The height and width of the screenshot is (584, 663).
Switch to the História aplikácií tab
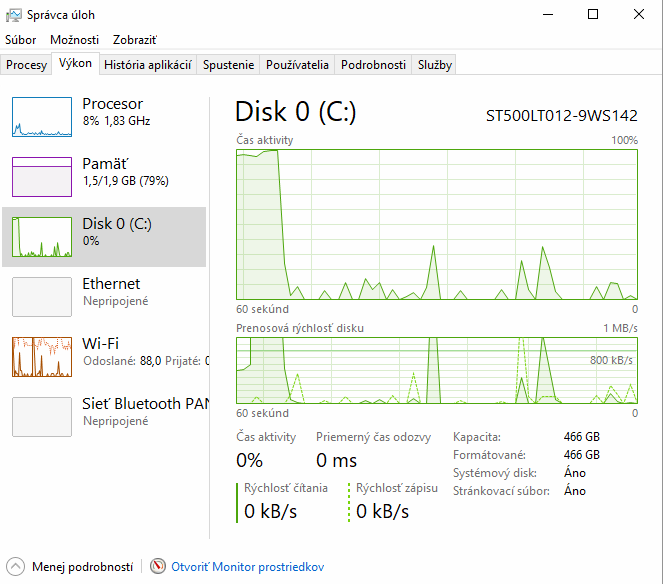148,65
